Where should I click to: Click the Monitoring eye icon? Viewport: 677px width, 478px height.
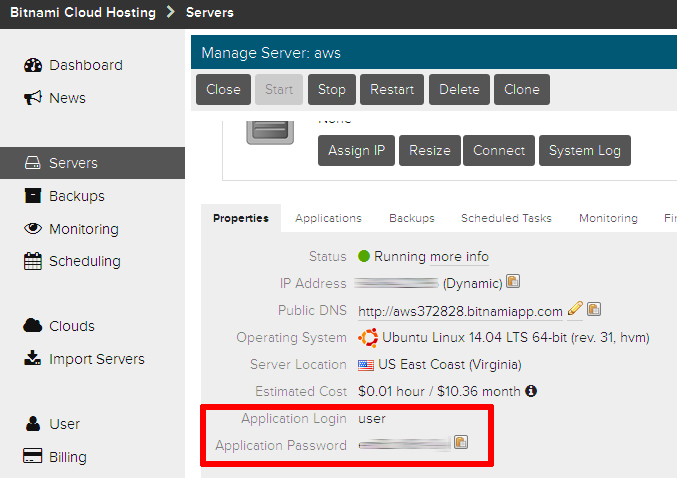tap(33, 228)
